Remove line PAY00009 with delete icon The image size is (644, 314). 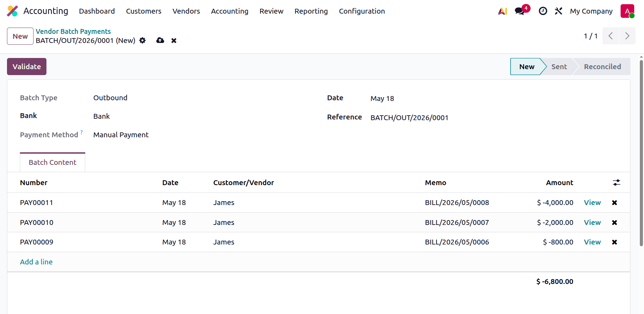[615, 242]
